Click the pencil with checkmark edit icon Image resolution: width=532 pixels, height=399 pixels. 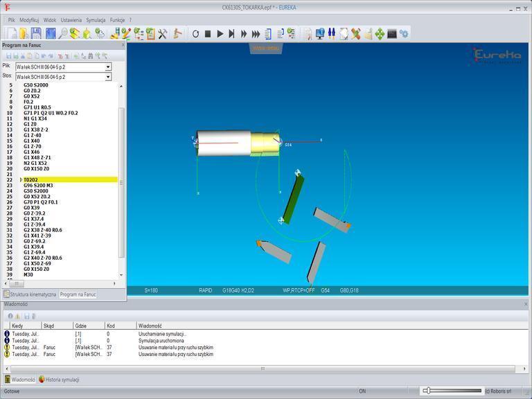[126, 33]
